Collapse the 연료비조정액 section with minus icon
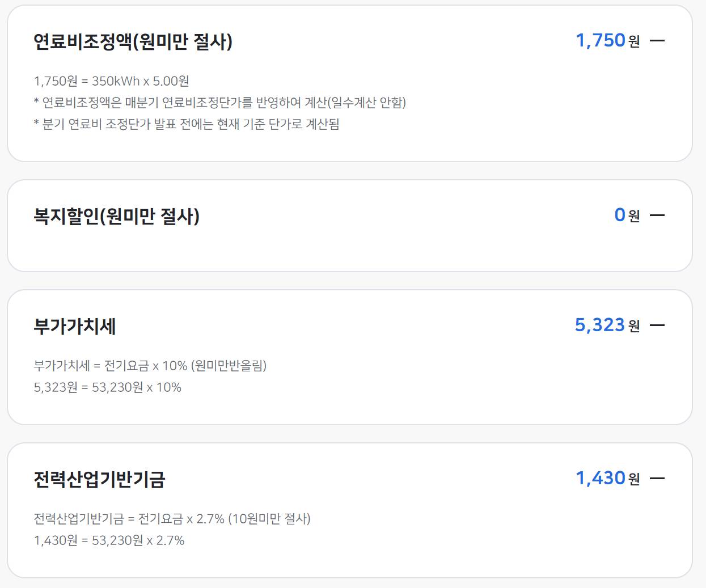This screenshot has width=706, height=588. click(x=657, y=40)
